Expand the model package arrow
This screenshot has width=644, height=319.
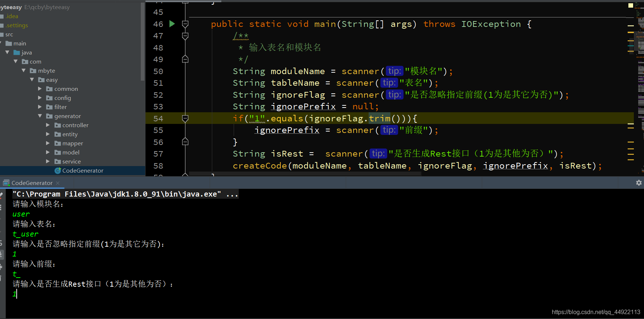[x=48, y=152]
